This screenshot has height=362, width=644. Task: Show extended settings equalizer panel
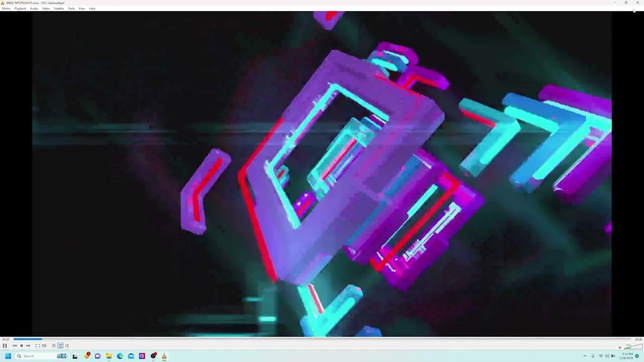(44, 346)
